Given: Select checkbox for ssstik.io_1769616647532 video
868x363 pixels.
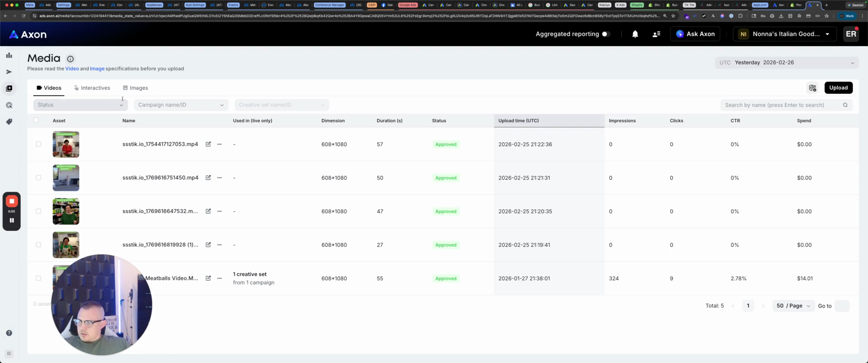Looking at the screenshot, I should 38,211.
